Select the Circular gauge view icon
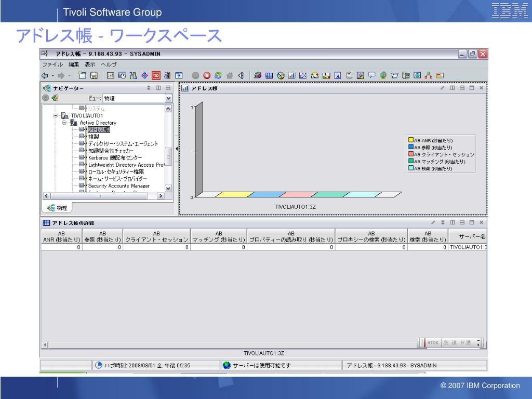This screenshot has height=399, width=532. tap(314, 75)
